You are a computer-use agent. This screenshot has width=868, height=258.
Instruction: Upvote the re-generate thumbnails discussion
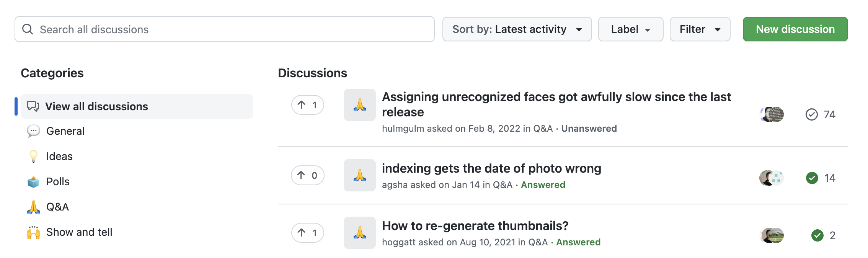pos(307,233)
